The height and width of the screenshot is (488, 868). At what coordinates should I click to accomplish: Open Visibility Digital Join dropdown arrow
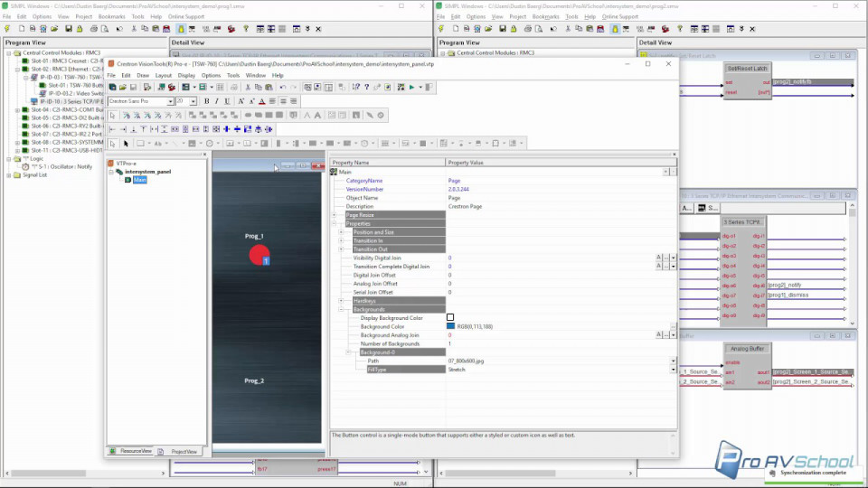(x=673, y=258)
